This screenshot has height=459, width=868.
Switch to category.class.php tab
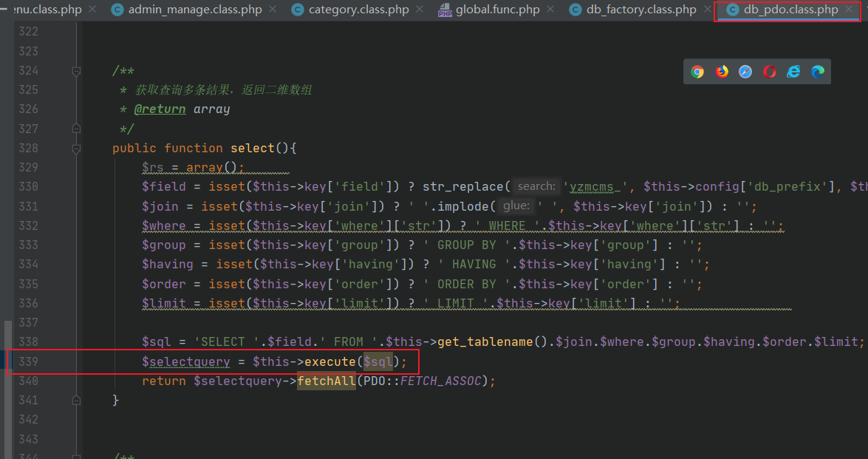click(359, 10)
